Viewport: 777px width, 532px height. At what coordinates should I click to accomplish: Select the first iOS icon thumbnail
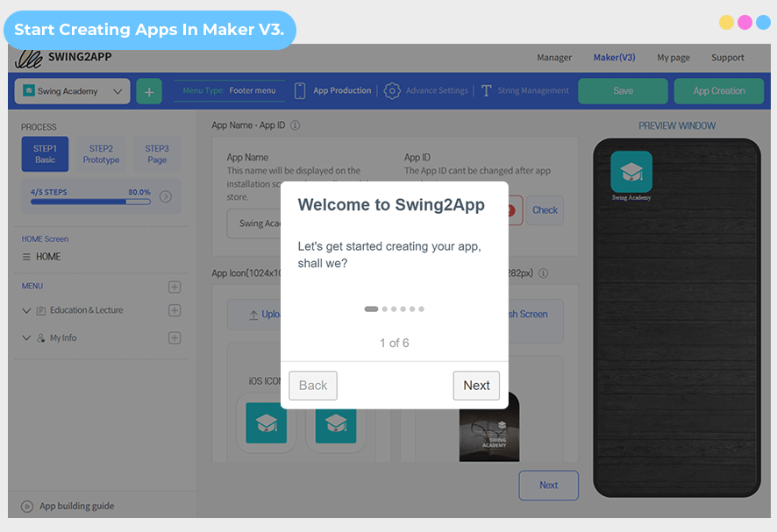(x=266, y=423)
